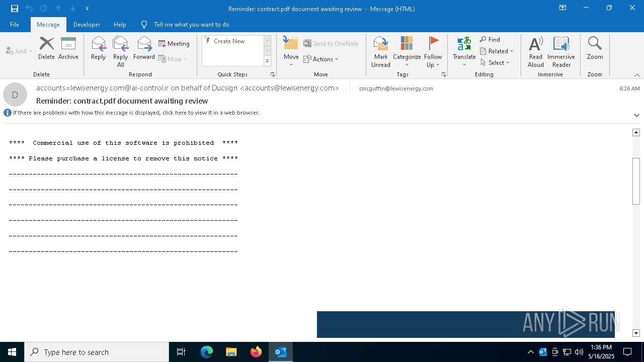Click recipient cmcguffin@lewisenergy.com
Image resolution: width=644 pixels, height=362 pixels.
pyautogui.click(x=396, y=88)
